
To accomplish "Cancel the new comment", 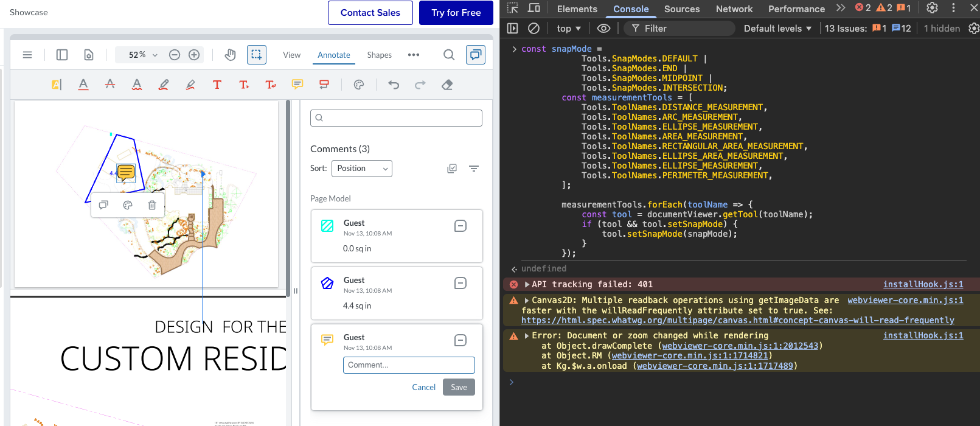I will click(x=423, y=387).
